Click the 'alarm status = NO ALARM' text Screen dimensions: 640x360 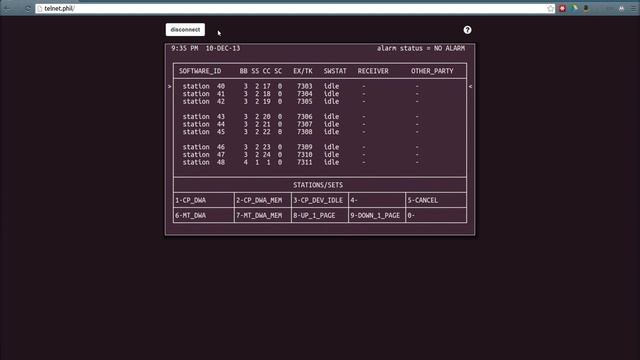421,48
